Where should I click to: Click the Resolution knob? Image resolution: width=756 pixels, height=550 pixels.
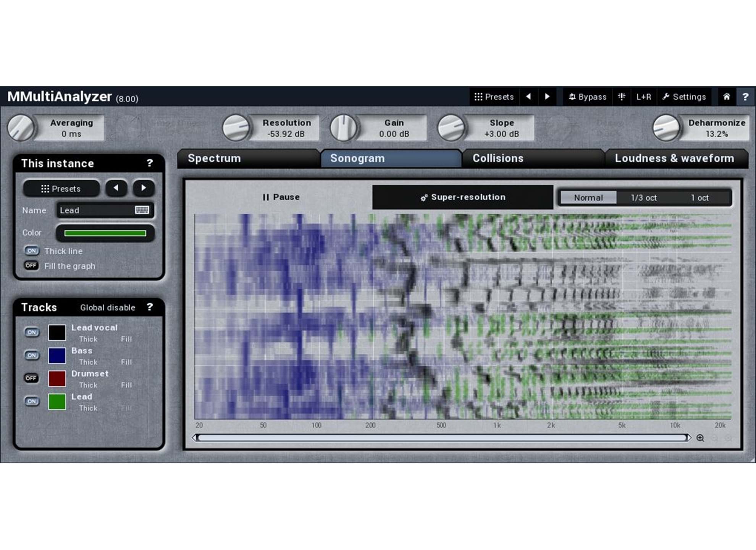pos(236,128)
